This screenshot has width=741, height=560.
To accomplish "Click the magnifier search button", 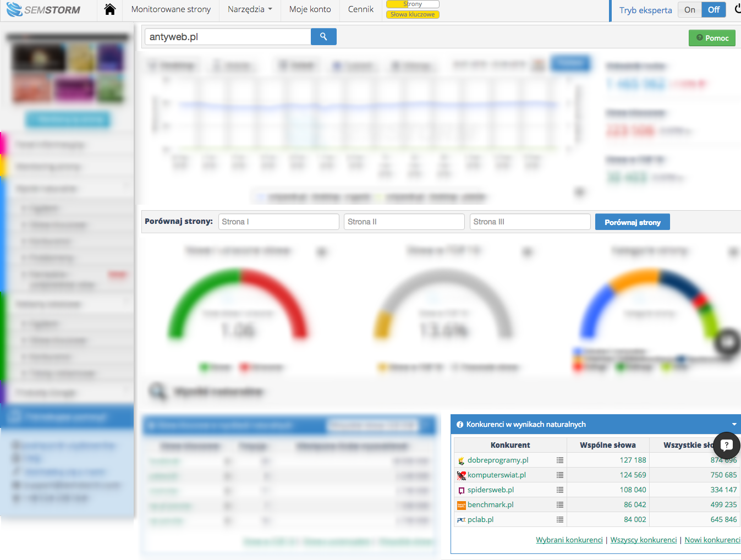I will tap(323, 37).
